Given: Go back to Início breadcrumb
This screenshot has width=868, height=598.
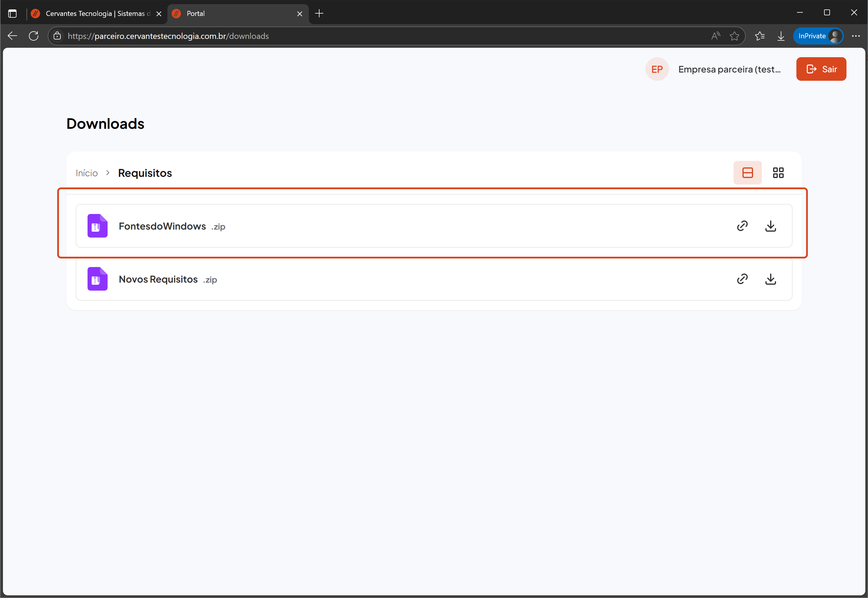Looking at the screenshot, I should (87, 173).
